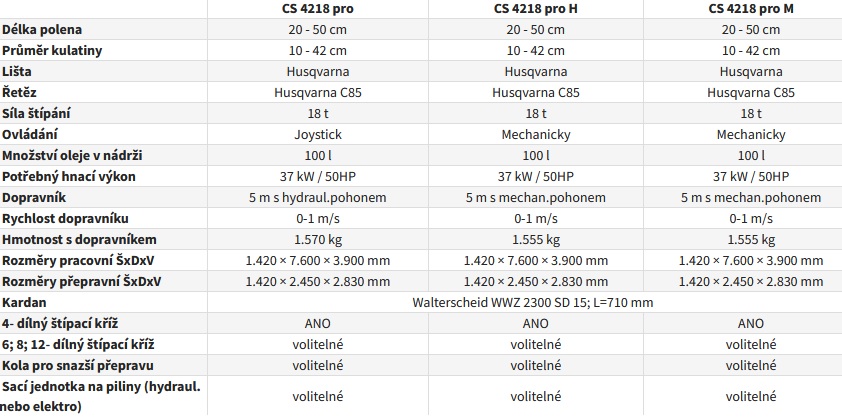Click the 5 m s hydraul.pohonem cell
The width and height of the screenshot is (842, 417).
click(317, 197)
